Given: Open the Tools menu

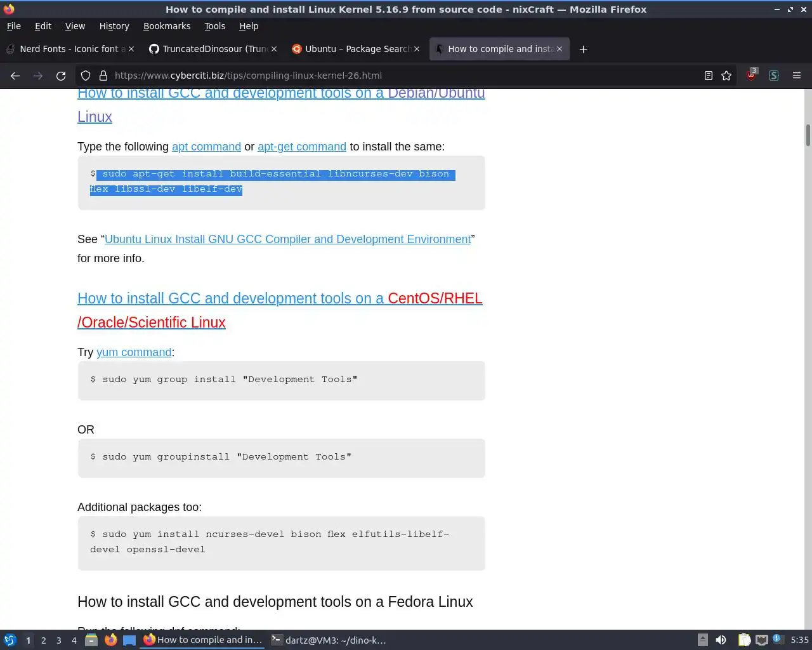Looking at the screenshot, I should pyautogui.click(x=215, y=26).
